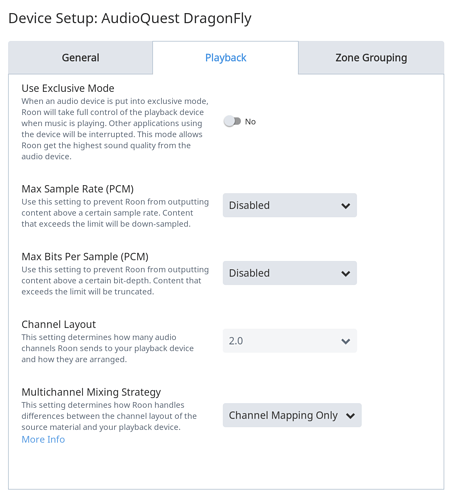Select the Playback tab

click(225, 58)
